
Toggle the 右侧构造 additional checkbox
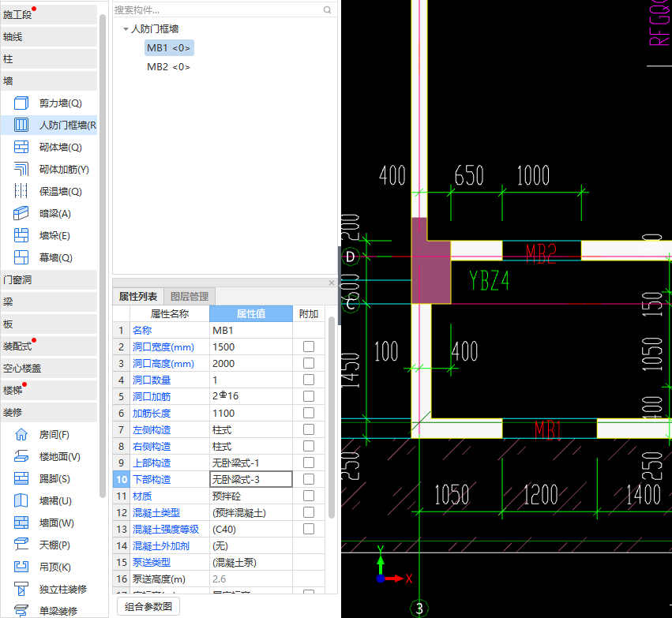click(309, 446)
